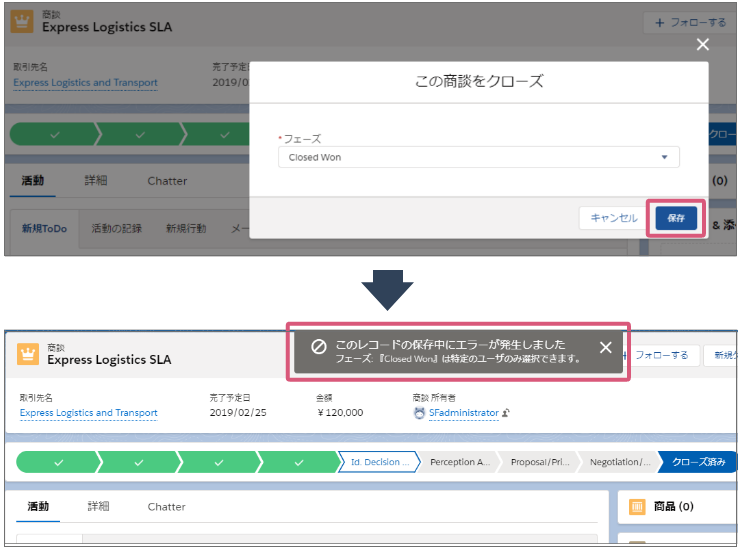Open the SFadministrator owner link
The width and height of the screenshot is (740, 549).
coord(463,413)
